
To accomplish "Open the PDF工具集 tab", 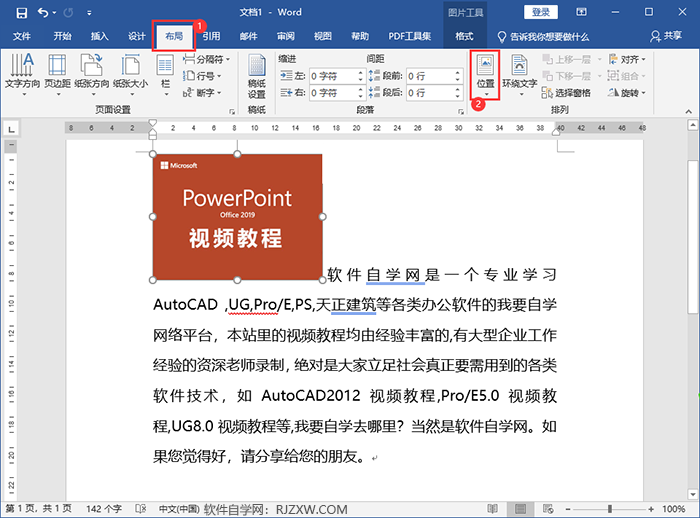I will point(409,36).
